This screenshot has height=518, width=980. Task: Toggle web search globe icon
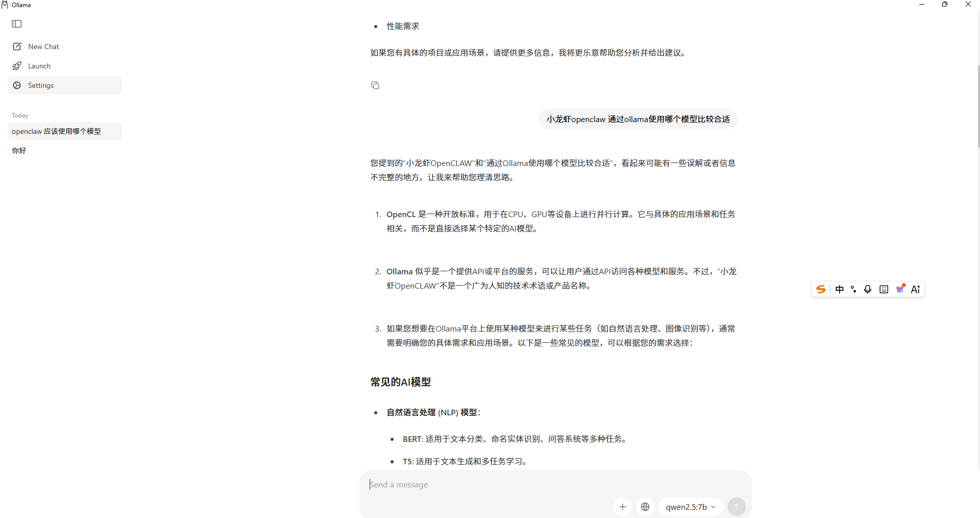click(x=645, y=507)
